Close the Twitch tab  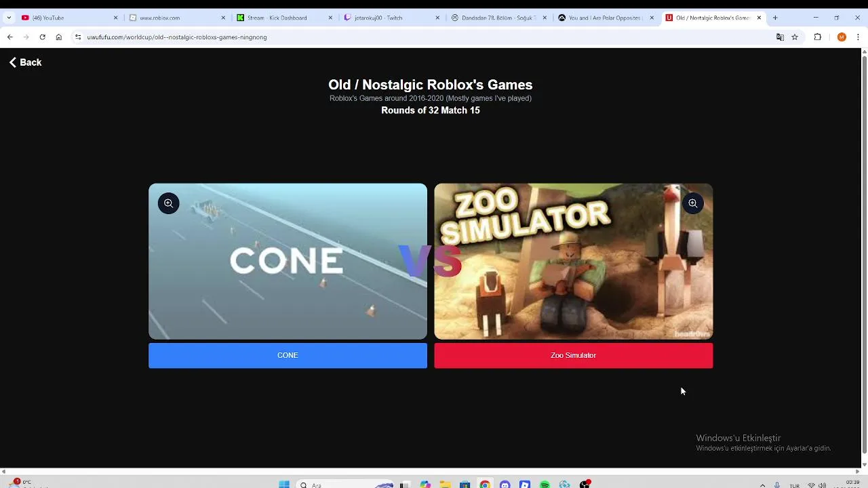click(x=437, y=18)
